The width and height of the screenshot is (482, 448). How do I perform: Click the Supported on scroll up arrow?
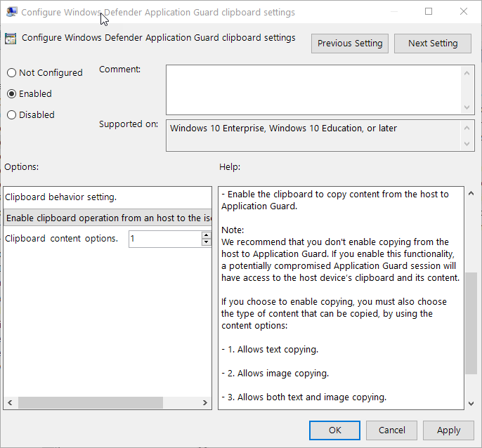[467, 128]
